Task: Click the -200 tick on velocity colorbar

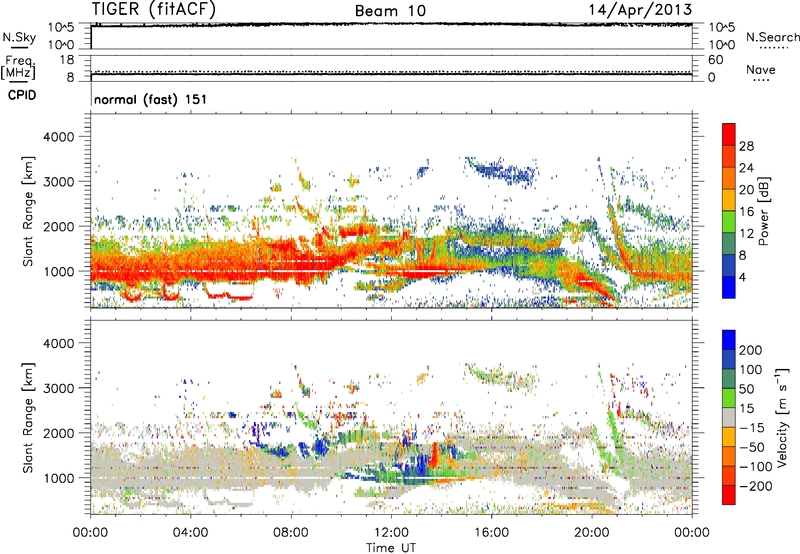Action: [x=755, y=486]
